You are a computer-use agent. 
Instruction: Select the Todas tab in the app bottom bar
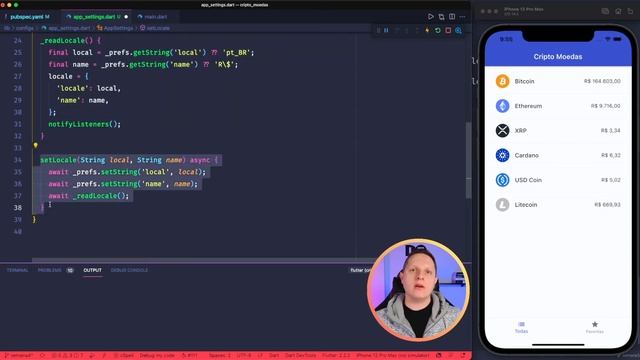[521, 327]
